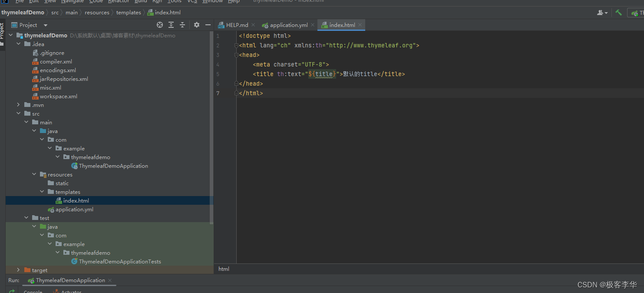Click Collapse All icon in Project panel

click(x=182, y=25)
